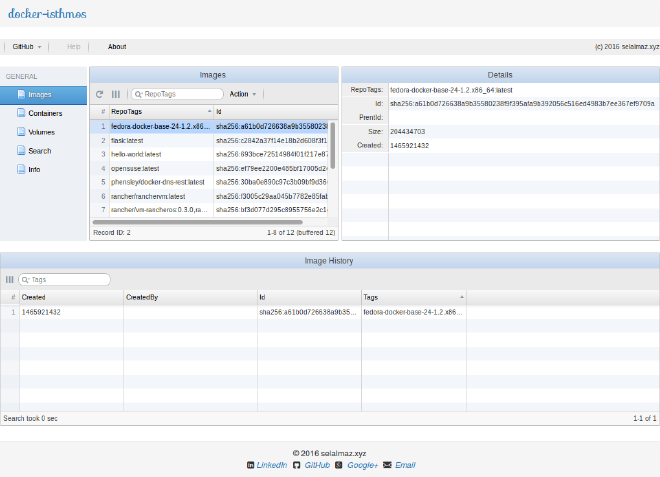Click the Info sidebar document icon
The width and height of the screenshot is (660, 477).
click(21, 169)
